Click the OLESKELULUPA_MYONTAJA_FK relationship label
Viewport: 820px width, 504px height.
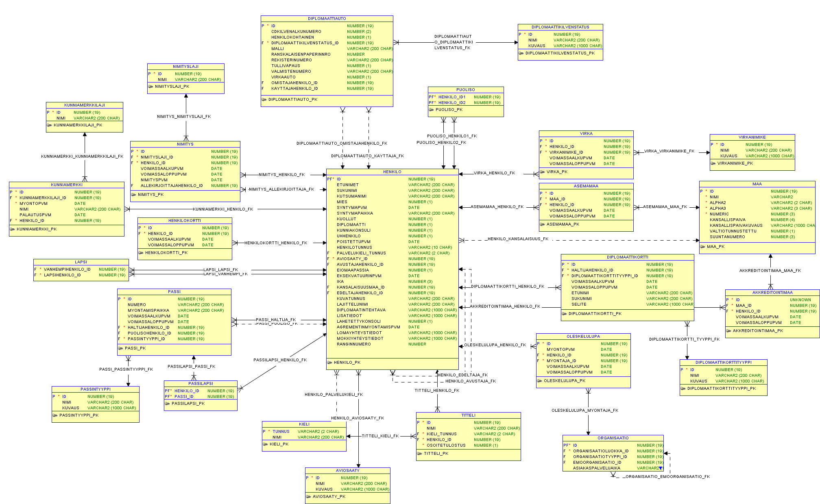coord(584,411)
